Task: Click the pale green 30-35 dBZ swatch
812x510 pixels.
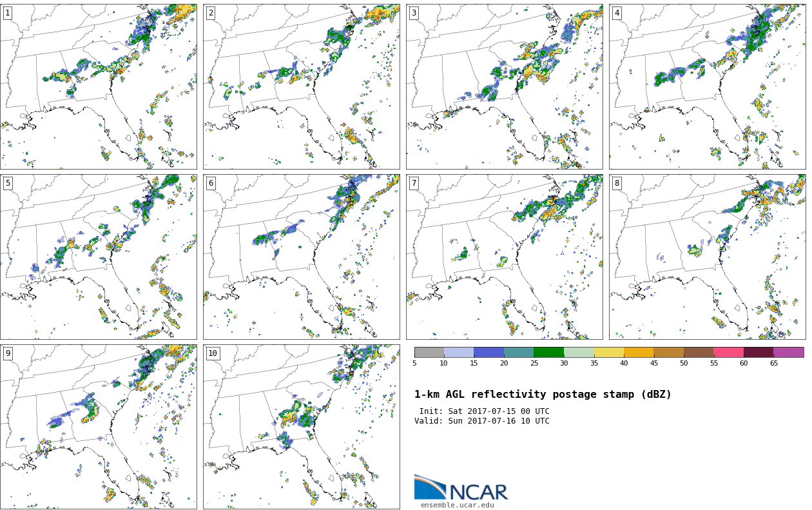Action: [579, 352]
